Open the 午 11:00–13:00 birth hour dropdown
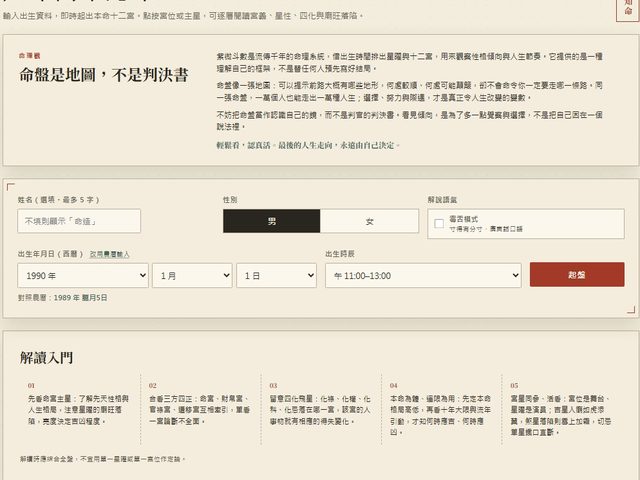Screen dimensions: 640x480 pyautogui.click(x=423, y=276)
